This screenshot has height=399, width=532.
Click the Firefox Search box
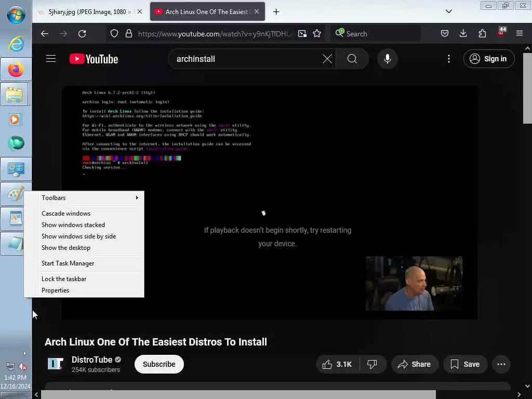click(376, 34)
